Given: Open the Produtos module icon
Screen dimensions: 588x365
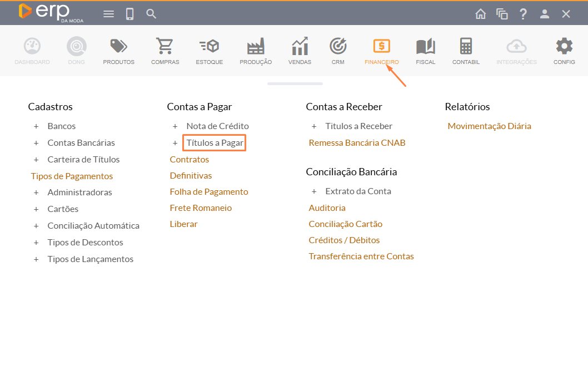Looking at the screenshot, I should pos(118,47).
